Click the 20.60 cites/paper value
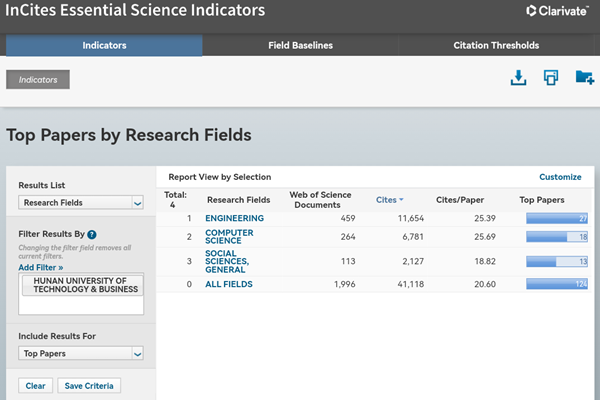The width and height of the screenshot is (600, 400). (485, 284)
